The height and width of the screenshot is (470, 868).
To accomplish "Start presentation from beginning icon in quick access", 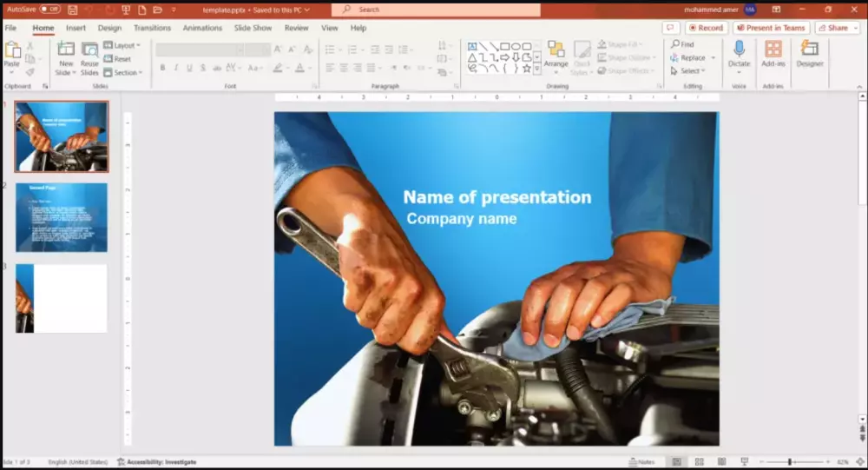I will (126, 10).
